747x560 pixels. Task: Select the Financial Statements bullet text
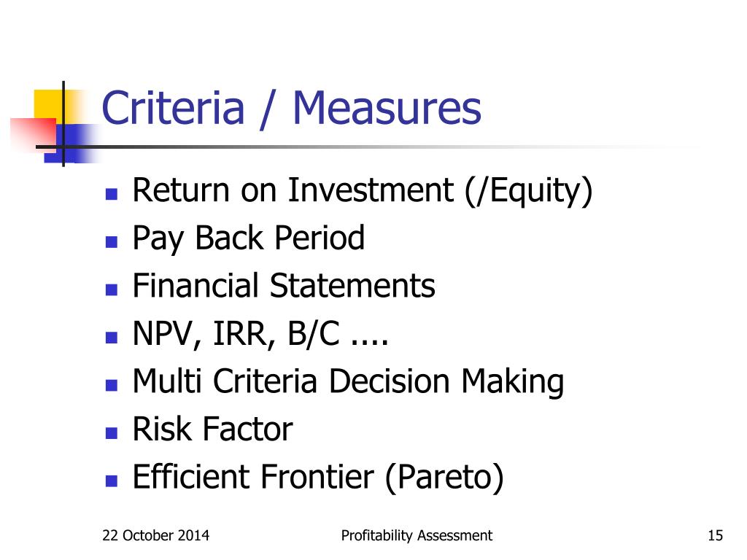284,286
